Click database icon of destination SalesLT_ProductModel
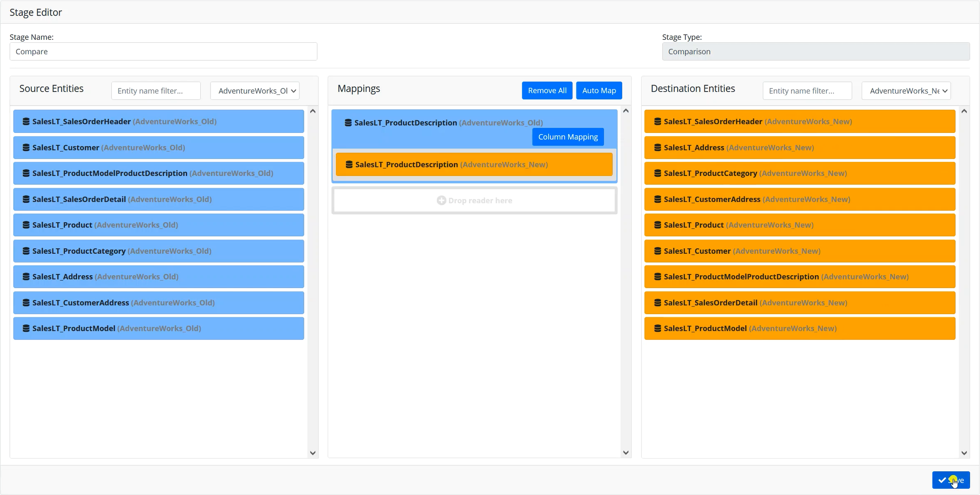The width and height of the screenshot is (980, 495). pyautogui.click(x=657, y=328)
